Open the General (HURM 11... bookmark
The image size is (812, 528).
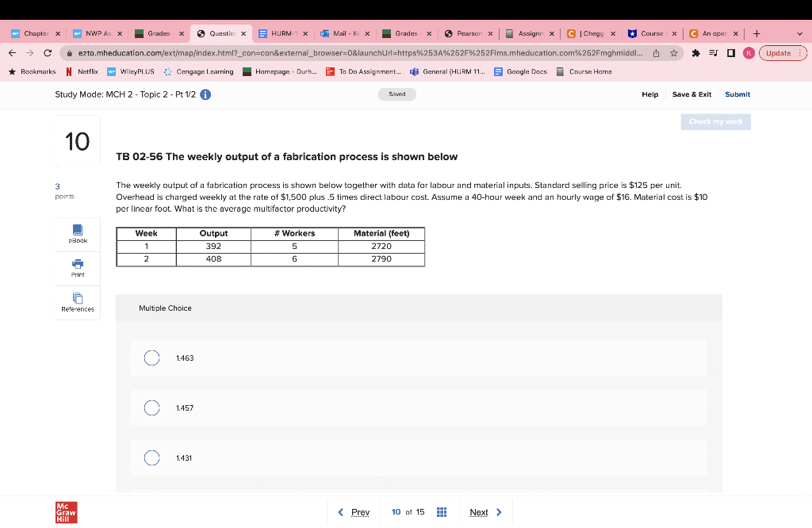pos(447,71)
